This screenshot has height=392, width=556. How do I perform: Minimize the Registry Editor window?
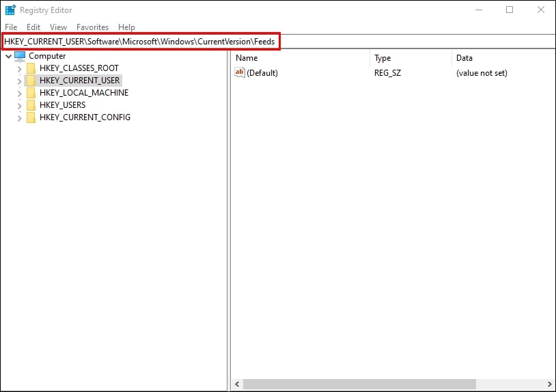[479, 10]
